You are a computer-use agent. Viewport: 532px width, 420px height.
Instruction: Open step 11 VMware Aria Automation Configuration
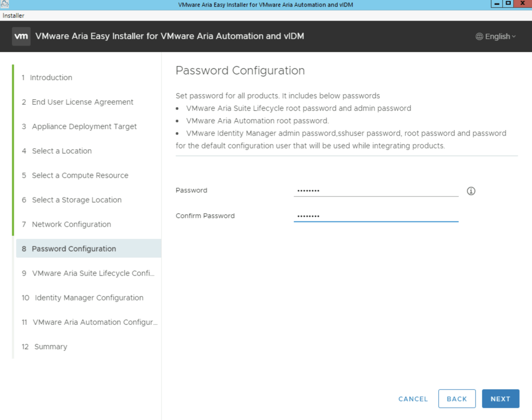point(90,322)
